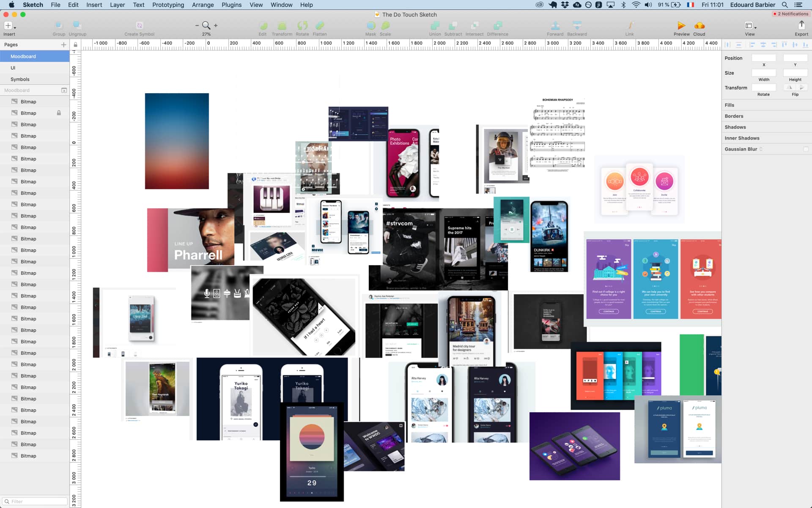Expand the Shadows section in inspector
Image resolution: width=812 pixels, height=508 pixels.
click(x=735, y=127)
